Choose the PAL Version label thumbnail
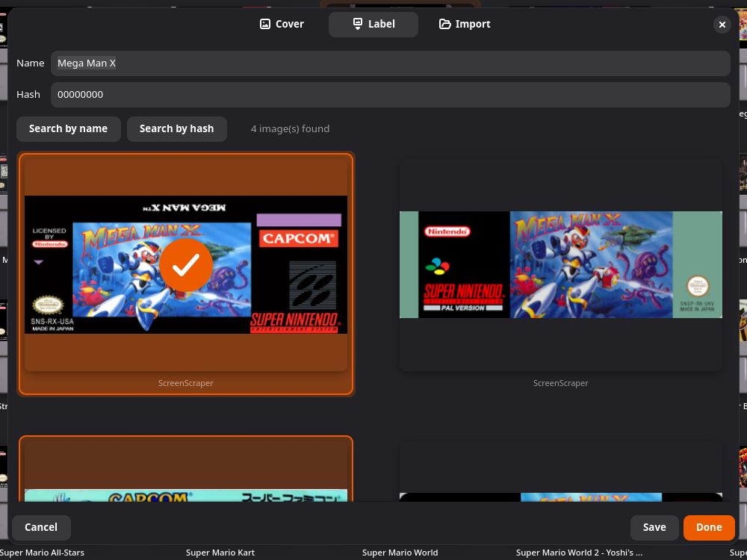 [x=561, y=265]
